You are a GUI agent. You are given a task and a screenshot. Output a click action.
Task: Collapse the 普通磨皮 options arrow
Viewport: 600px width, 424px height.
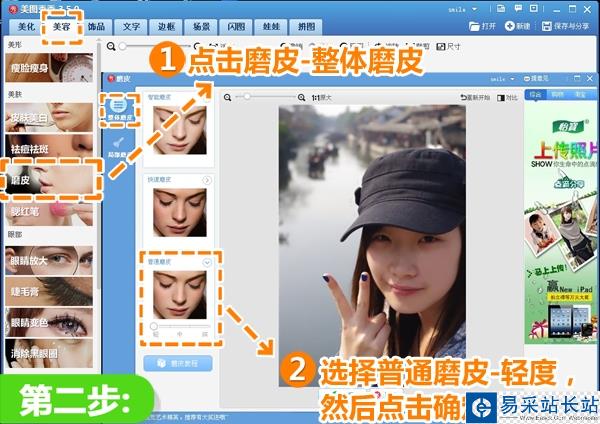[207, 263]
